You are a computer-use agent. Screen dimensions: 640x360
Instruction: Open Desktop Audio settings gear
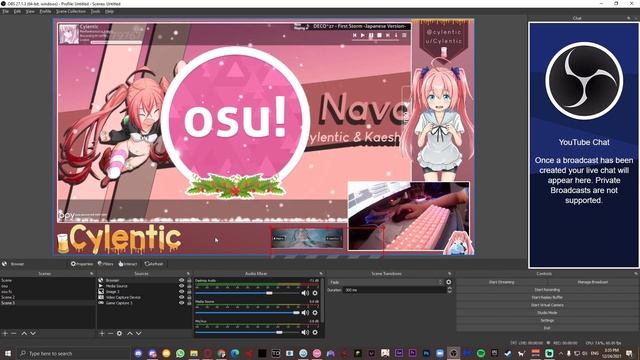pyautogui.click(x=315, y=293)
